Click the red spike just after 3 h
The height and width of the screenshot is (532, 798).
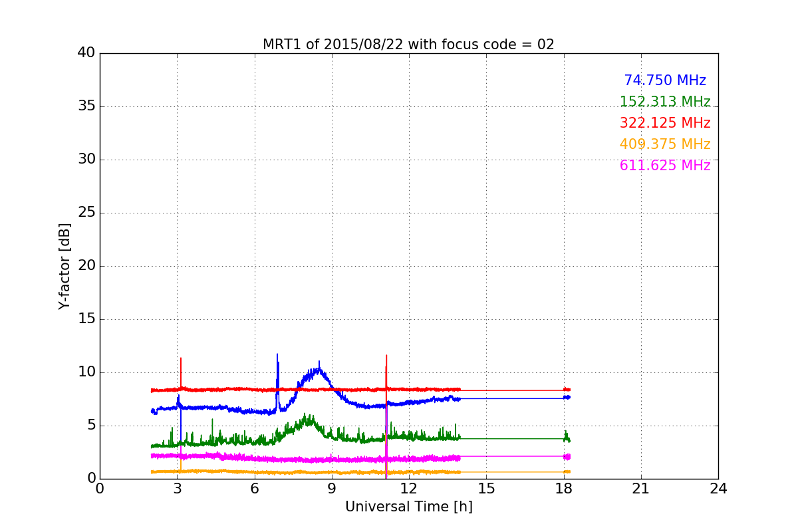point(180,373)
